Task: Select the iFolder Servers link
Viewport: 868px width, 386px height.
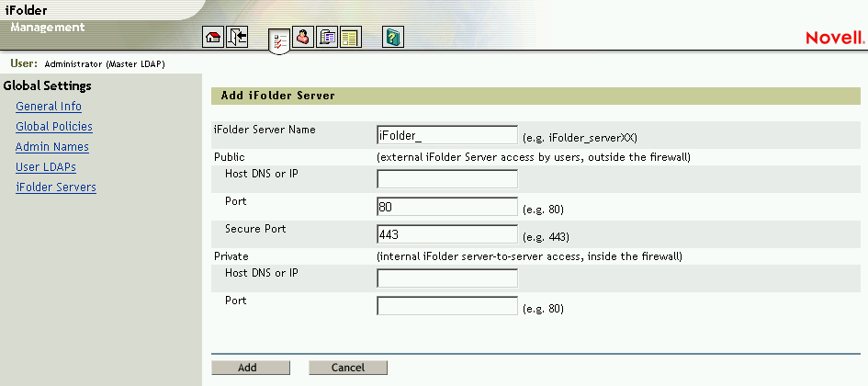Action: click(56, 187)
